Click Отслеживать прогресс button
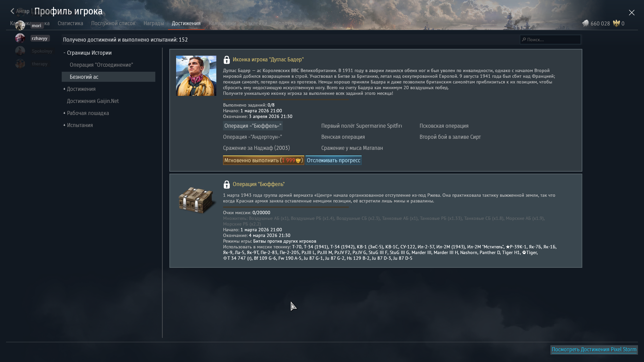644x362 pixels. [333, 161]
